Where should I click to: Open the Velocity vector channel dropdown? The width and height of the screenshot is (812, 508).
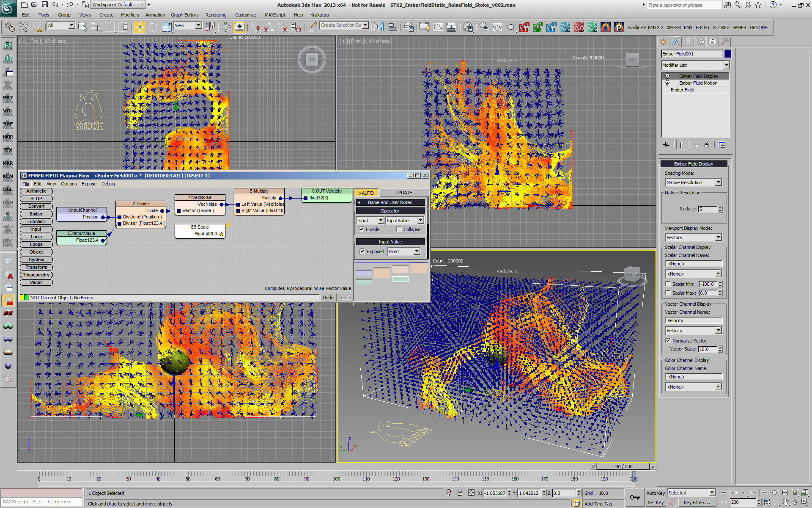[694, 331]
